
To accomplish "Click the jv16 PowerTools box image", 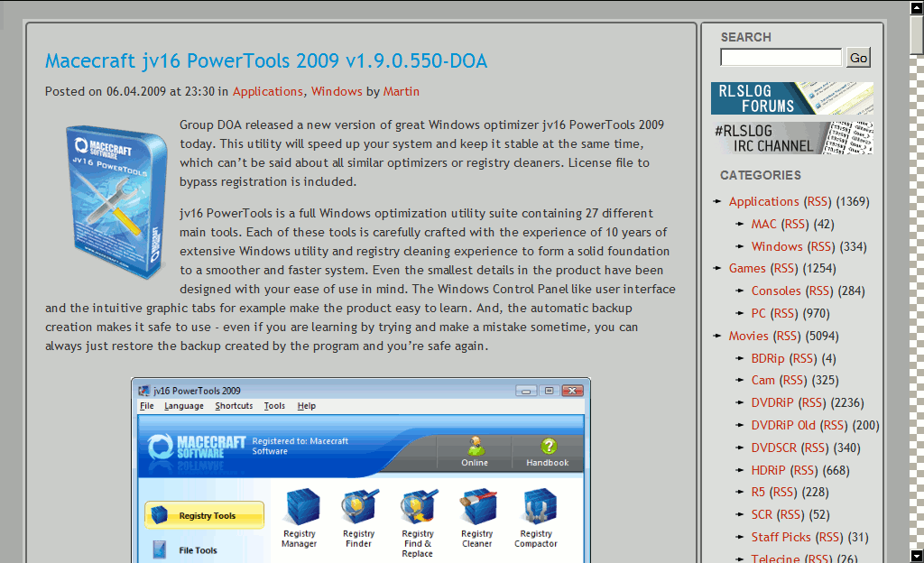I will pos(116,201).
